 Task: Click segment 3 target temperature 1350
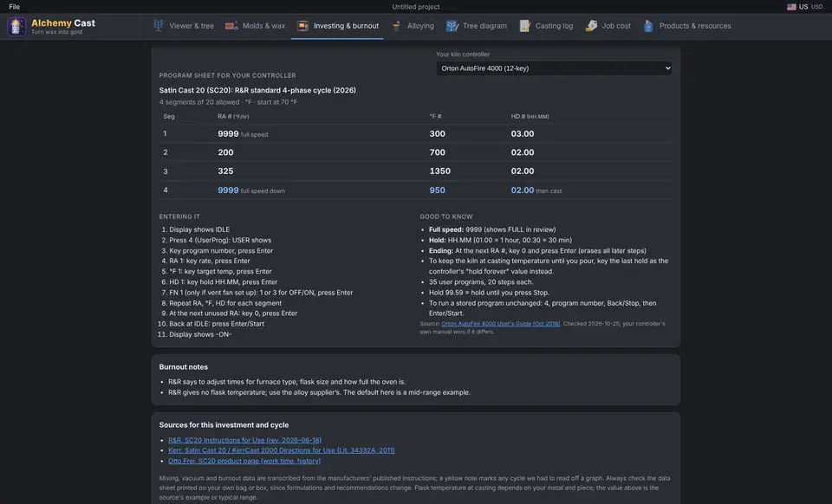pyautogui.click(x=440, y=171)
